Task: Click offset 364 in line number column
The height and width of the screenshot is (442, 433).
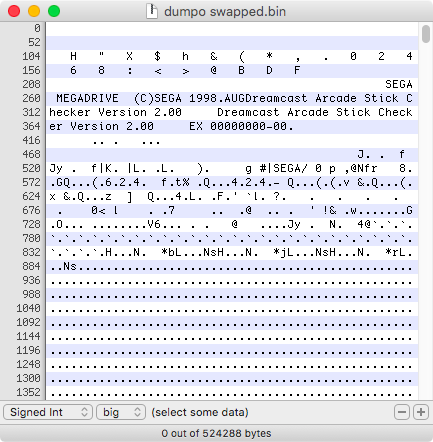Action: pyautogui.click(x=31, y=126)
